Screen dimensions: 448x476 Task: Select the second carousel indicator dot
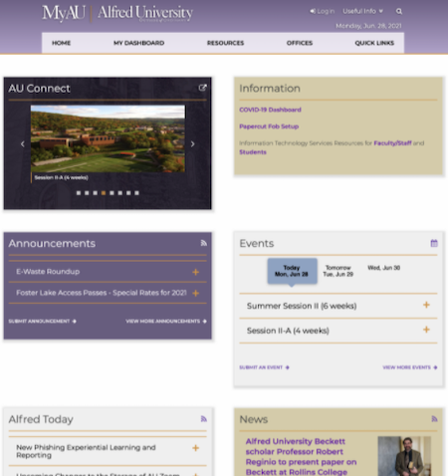[87, 193]
